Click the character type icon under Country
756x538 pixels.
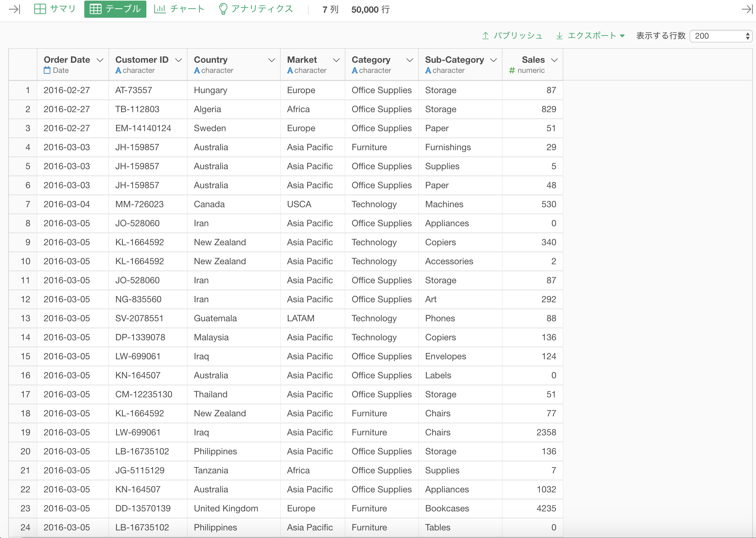click(197, 70)
